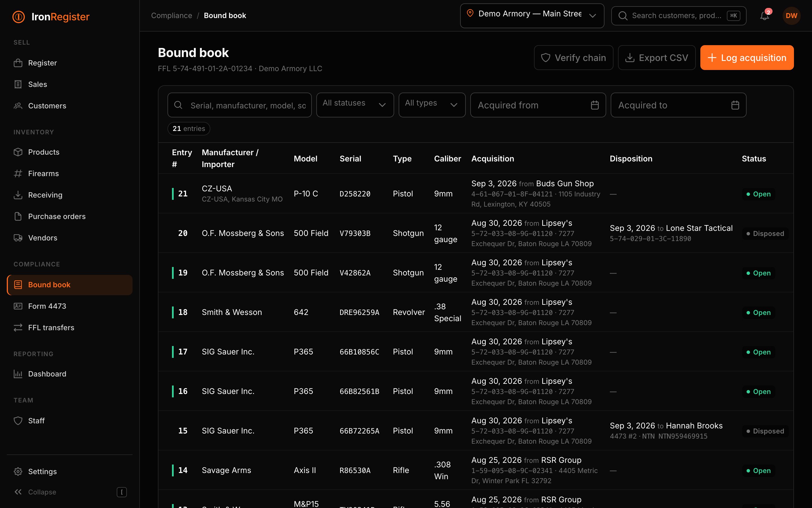Image resolution: width=812 pixels, height=508 pixels.
Task: Click the Staff shield icon
Action: pyautogui.click(x=18, y=421)
